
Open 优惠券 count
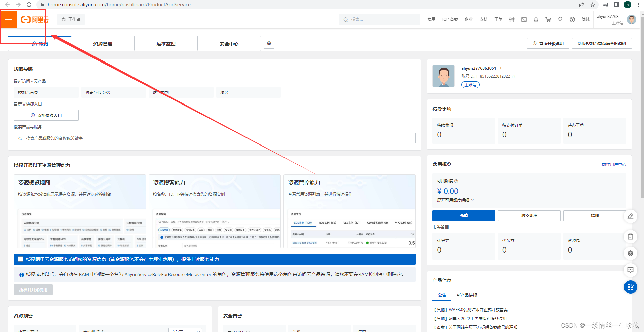pos(439,250)
